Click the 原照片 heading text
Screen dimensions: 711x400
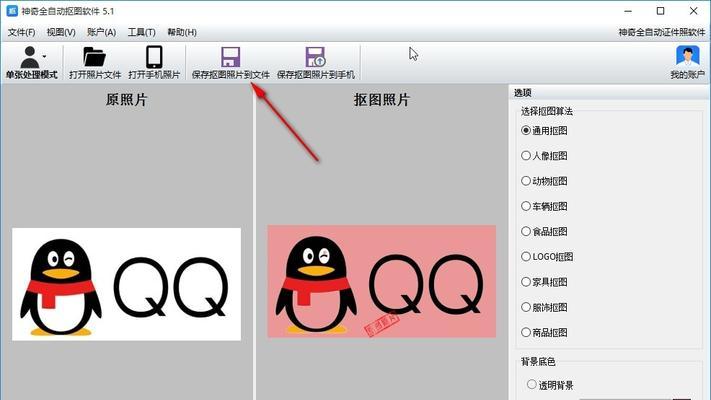click(127, 100)
